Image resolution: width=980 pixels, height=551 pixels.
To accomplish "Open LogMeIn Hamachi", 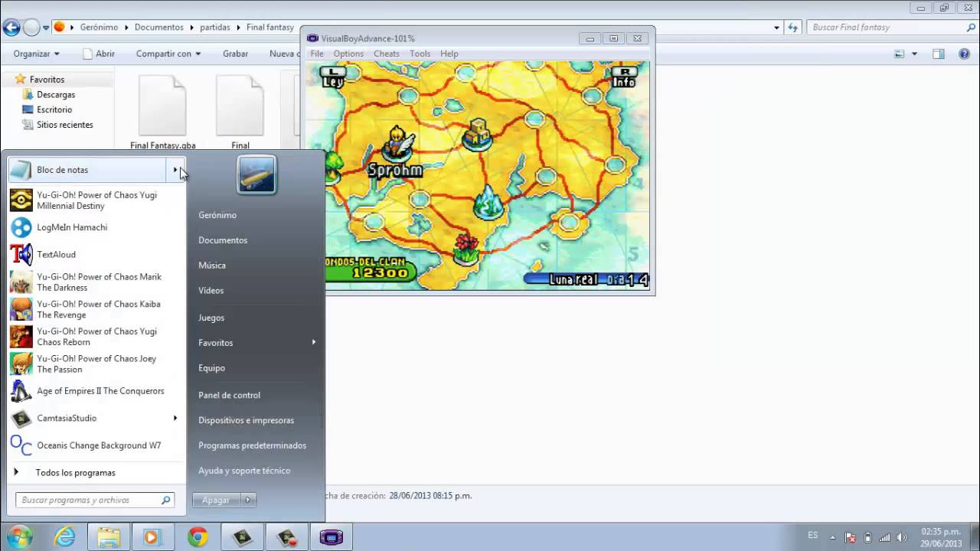I will point(96,227).
